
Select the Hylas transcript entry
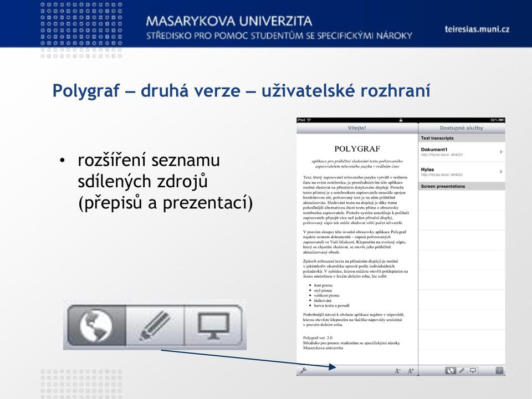462,172
